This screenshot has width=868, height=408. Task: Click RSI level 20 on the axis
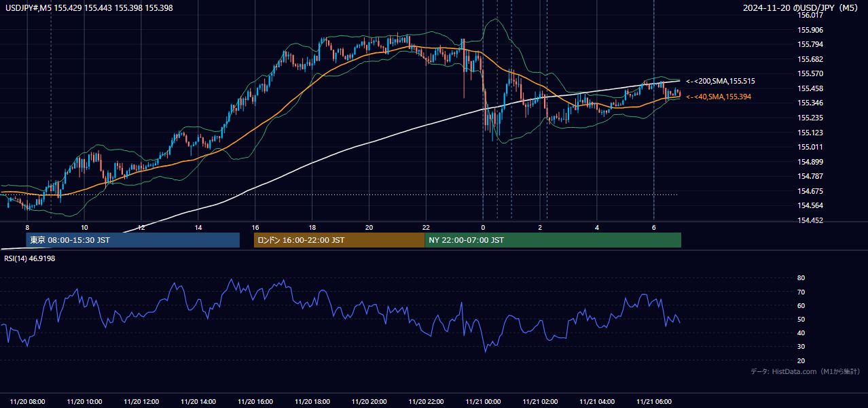click(801, 360)
